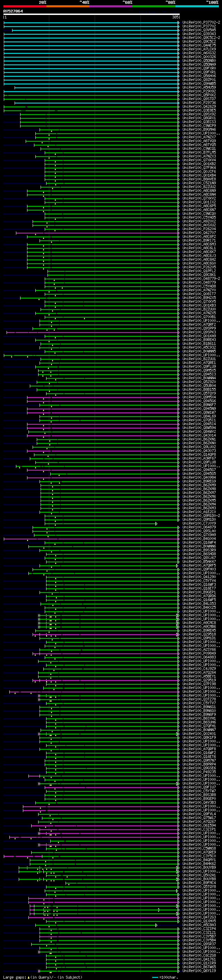Click the UniRef100_Q9SX92 label
222x980 pixels.
(x=199, y=114)
